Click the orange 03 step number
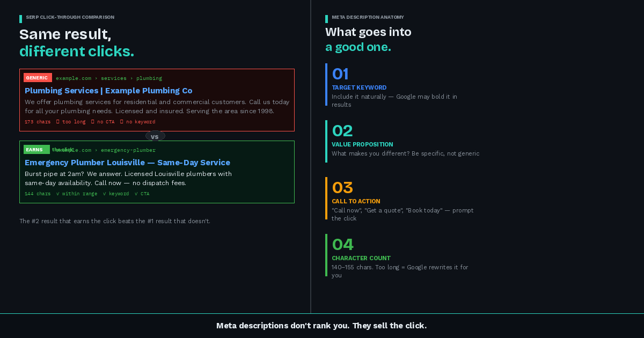Image resolution: width=644 pixels, height=338 pixels. pos(342,188)
